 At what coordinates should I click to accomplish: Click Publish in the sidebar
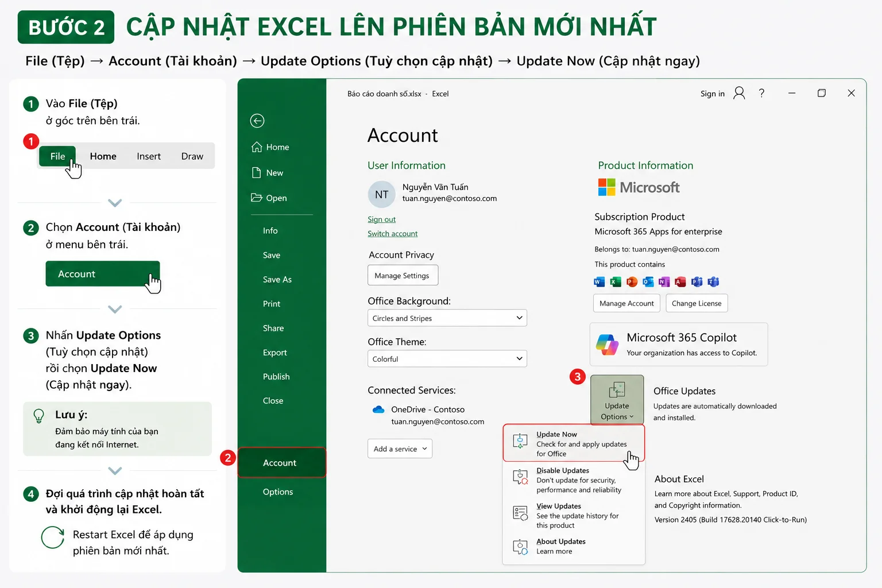[276, 377]
